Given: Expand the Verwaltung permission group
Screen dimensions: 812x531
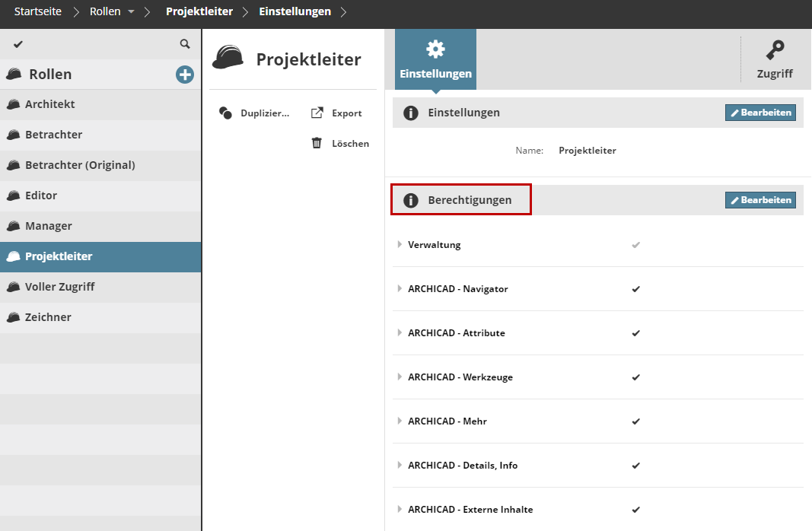Looking at the screenshot, I should coord(400,245).
